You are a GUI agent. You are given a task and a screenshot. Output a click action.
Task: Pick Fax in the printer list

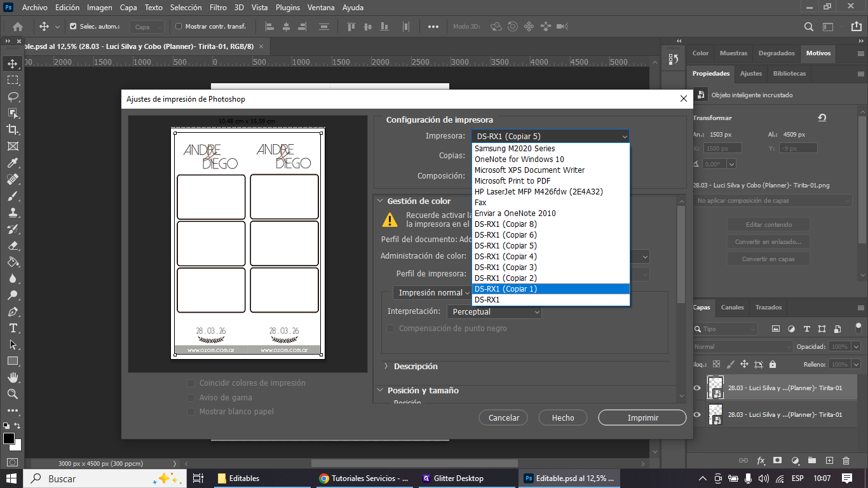pyautogui.click(x=551, y=203)
